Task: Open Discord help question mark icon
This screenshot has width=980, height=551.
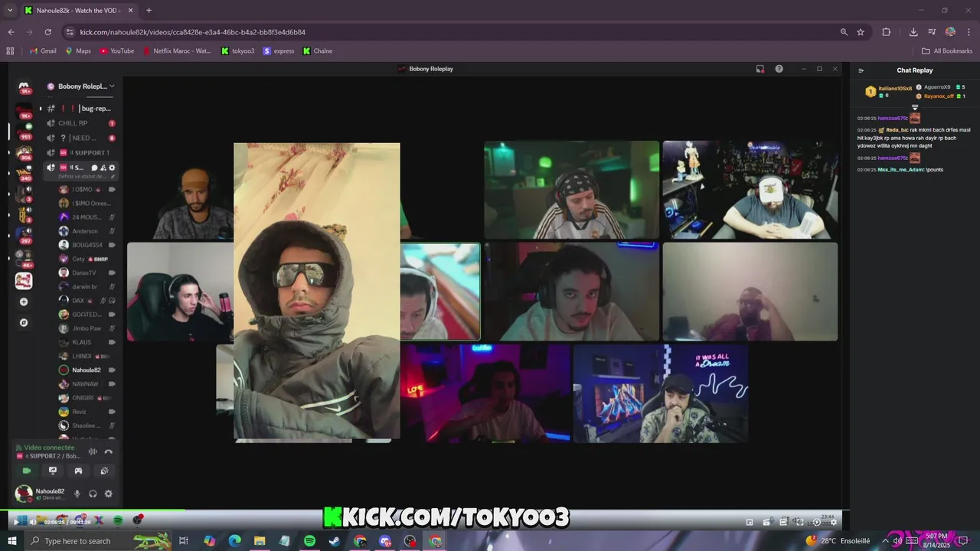Action: 779,69
